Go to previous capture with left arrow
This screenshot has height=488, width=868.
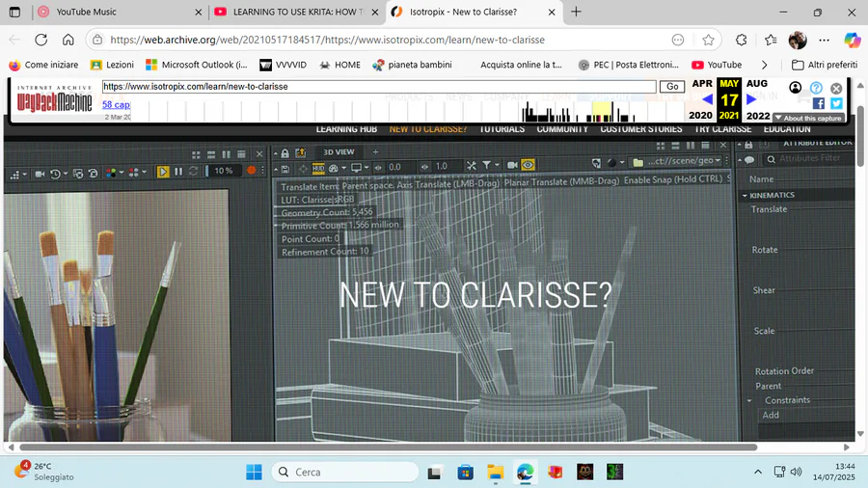click(707, 99)
